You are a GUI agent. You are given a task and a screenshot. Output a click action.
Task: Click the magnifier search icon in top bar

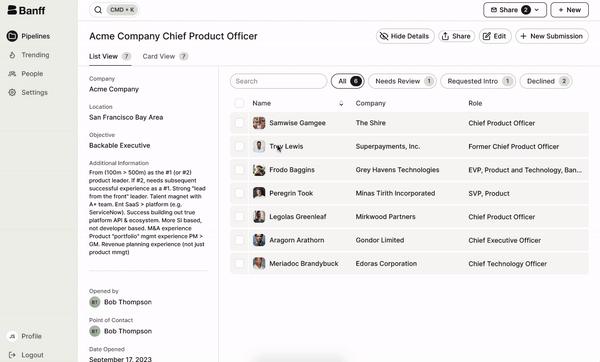(98, 10)
